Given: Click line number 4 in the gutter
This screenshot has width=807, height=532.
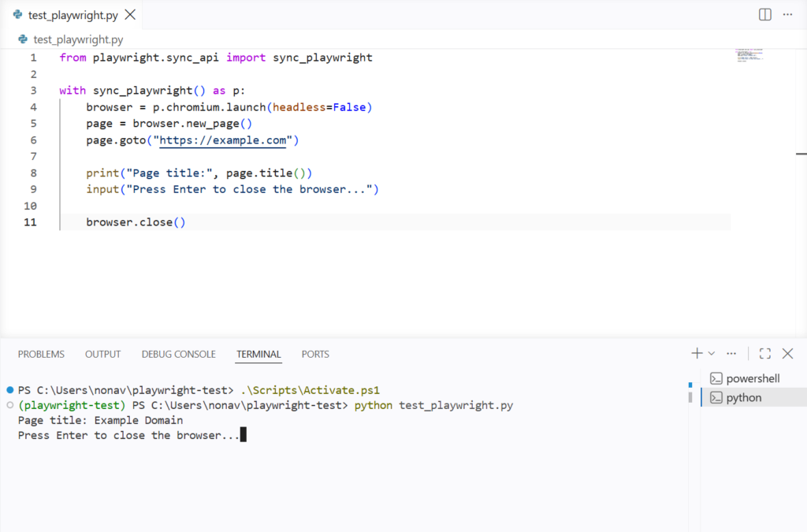Looking at the screenshot, I should [33, 107].
